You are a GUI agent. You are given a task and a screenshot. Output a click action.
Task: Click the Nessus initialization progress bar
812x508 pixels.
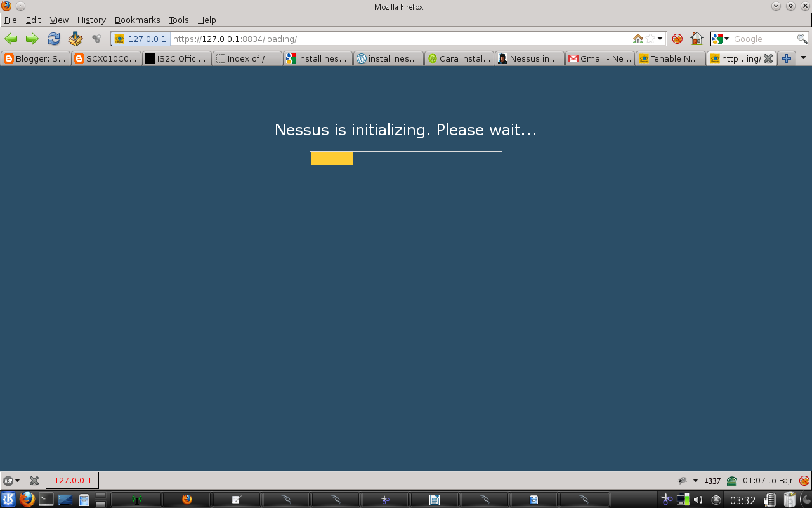click(x=406, y=159)
